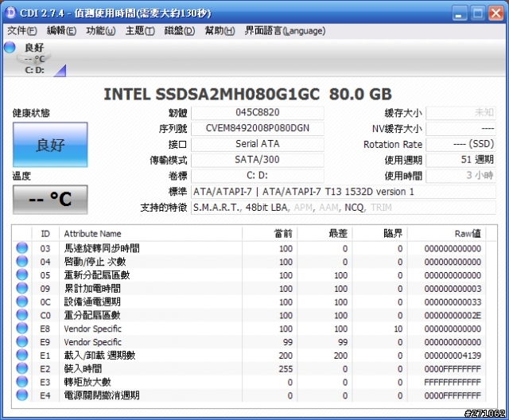Image resolution: width=509 pixels, height=420 pixels.
Task: Click the ATA/ATAPI-7 standard field
Action: pos(344,192)
